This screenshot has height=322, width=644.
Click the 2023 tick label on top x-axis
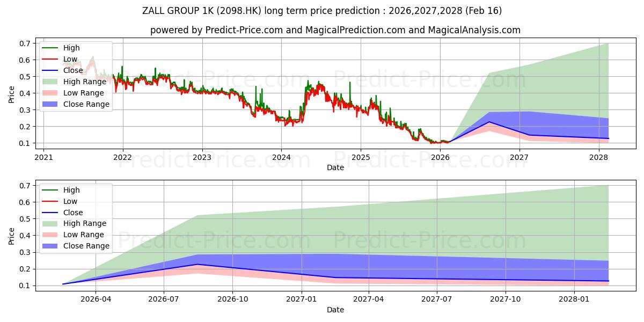point(202,157)
